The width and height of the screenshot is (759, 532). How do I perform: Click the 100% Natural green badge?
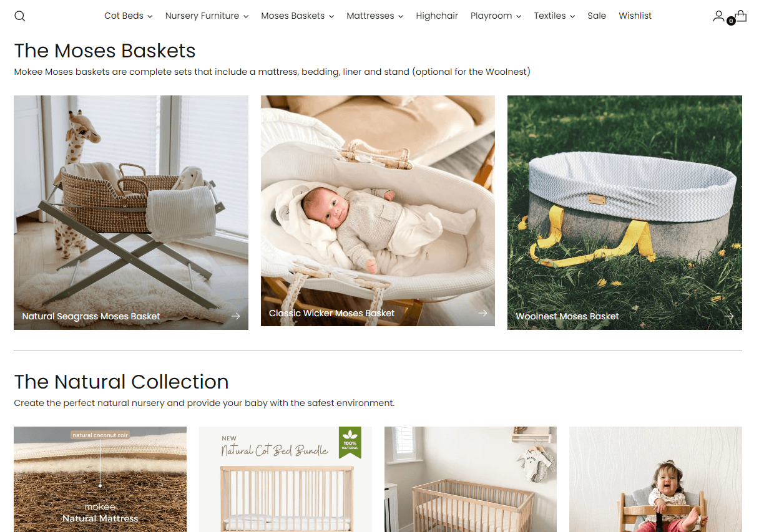pos(350,442)
